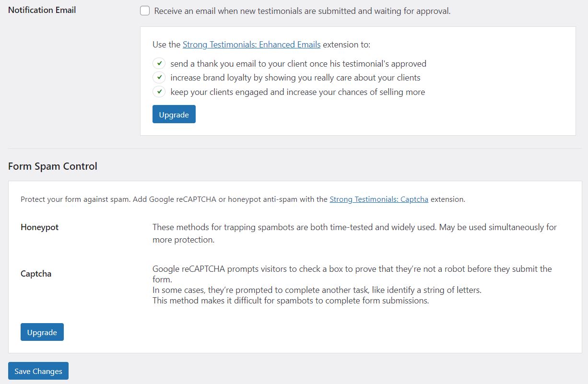Click the Google reCAPTCHA description paragraph

tap(352, 285)
